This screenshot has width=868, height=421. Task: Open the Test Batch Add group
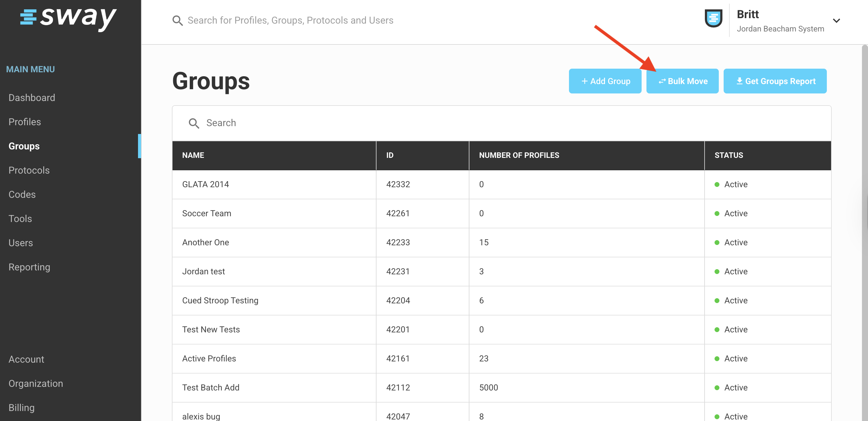click(x=211, y=388)
